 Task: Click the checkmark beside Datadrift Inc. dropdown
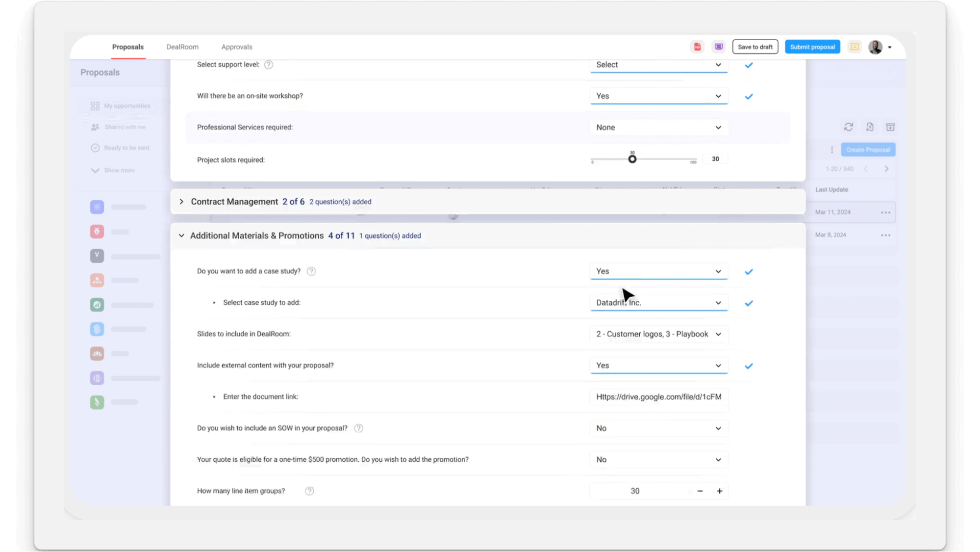749,303
